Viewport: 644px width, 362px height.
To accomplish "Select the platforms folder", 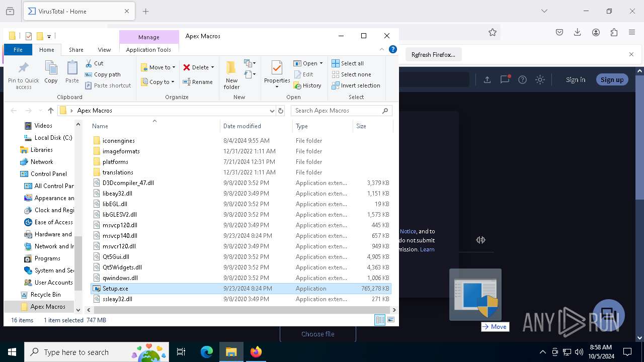I will pos(115,162).
